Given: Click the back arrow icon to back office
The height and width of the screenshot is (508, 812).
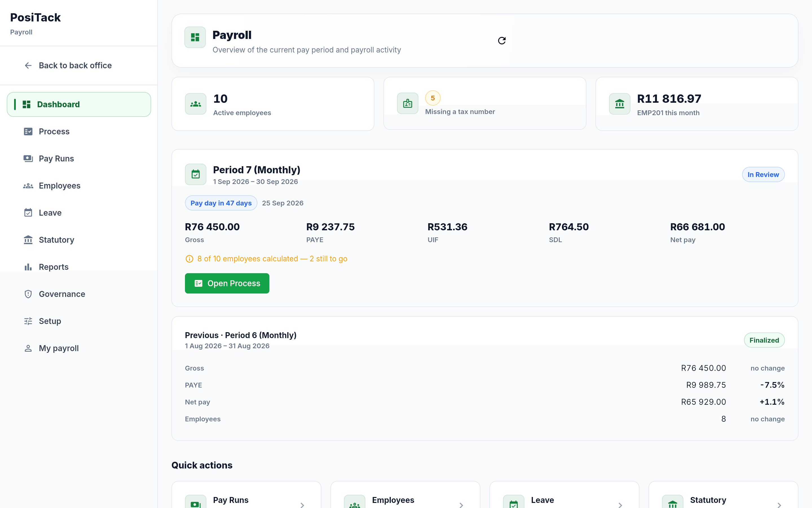Looking at the screenshot, I should pos(28,65).
